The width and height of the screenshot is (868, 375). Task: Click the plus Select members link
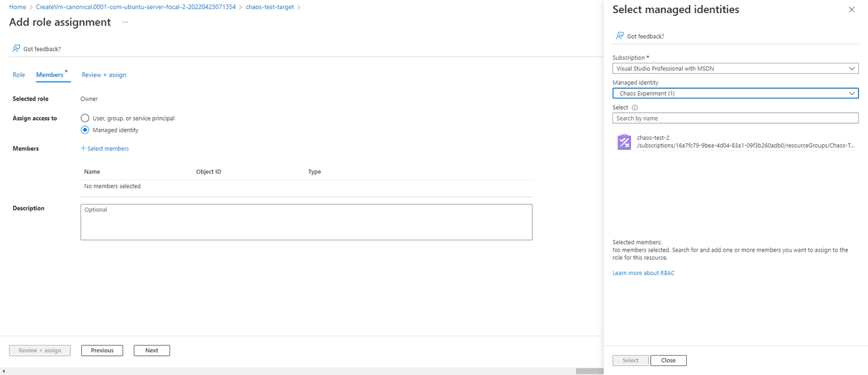[105, 148]
